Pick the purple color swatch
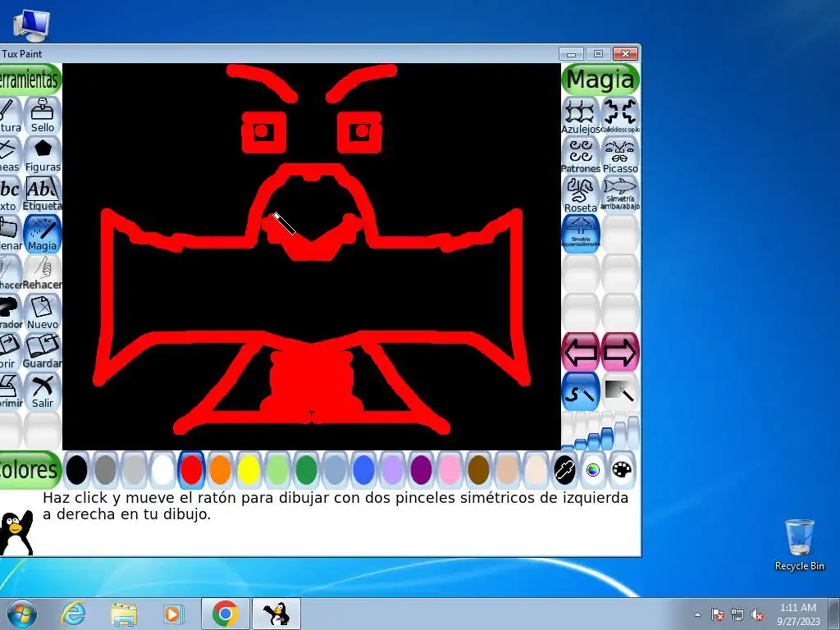Screen dimensions: 840x630 pyautogui.click(x=421, y=470)
